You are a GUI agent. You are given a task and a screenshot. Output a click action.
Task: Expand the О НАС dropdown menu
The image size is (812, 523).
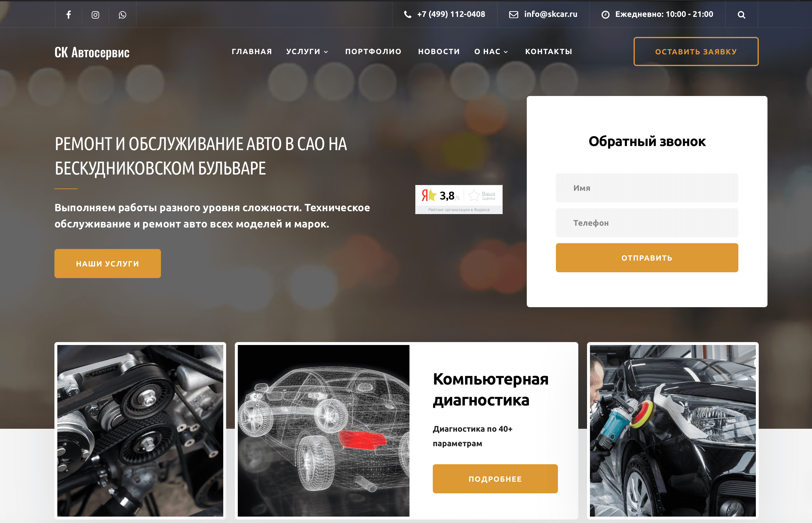click(487, 51)
